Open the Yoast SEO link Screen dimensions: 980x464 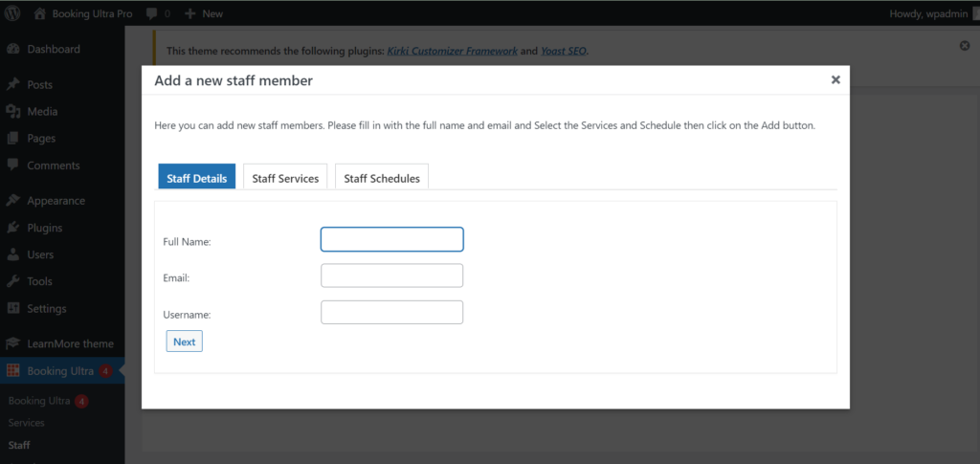point(564,52)
